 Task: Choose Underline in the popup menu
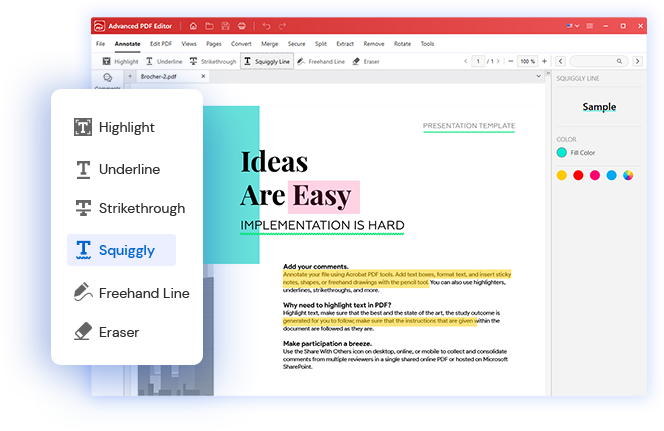(118, 169)
